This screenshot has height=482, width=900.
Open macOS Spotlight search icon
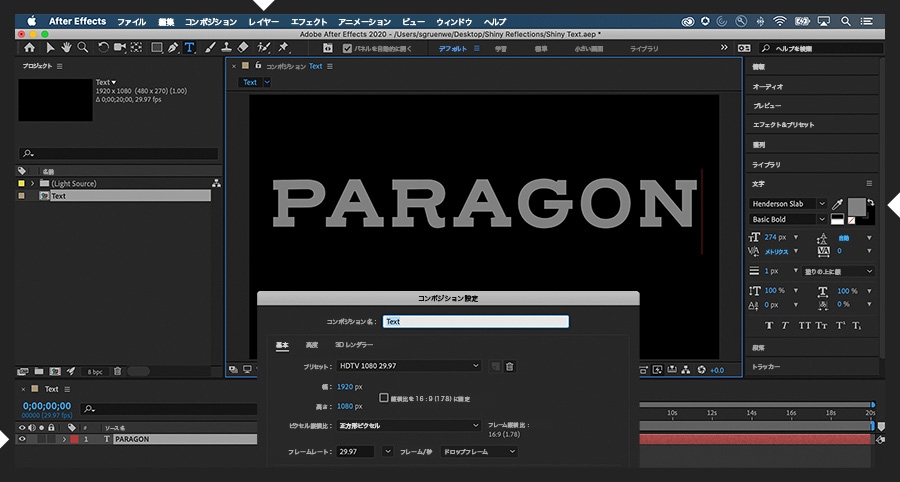845,21
